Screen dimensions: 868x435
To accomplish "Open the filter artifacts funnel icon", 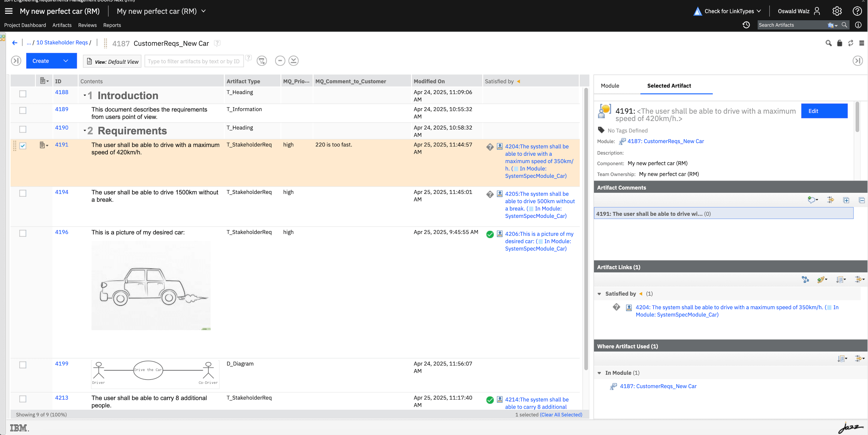I will click(x=262, y=61).
